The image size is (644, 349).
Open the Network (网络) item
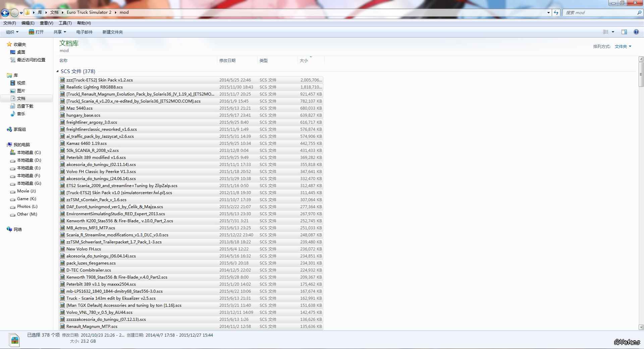coord(17,229)
